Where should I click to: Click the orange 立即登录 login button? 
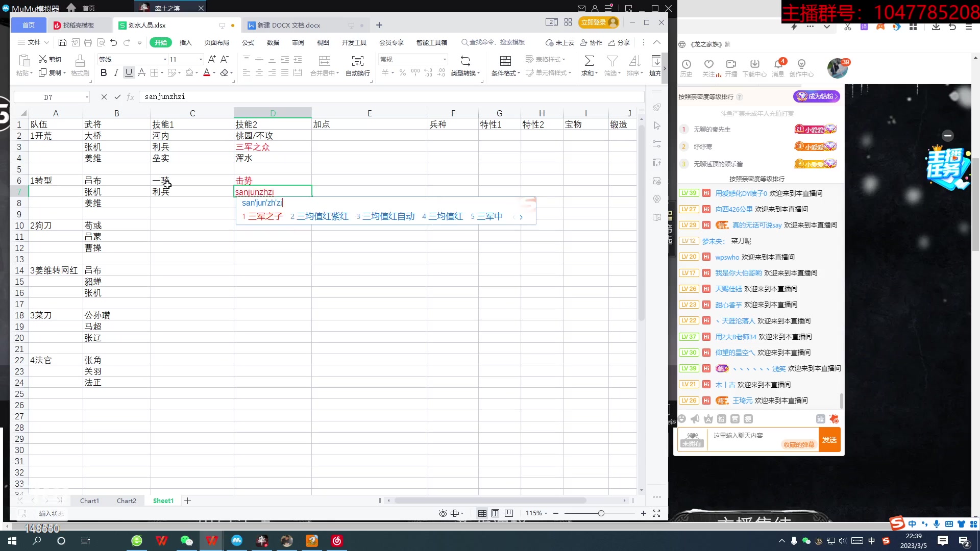coord(598,22)
